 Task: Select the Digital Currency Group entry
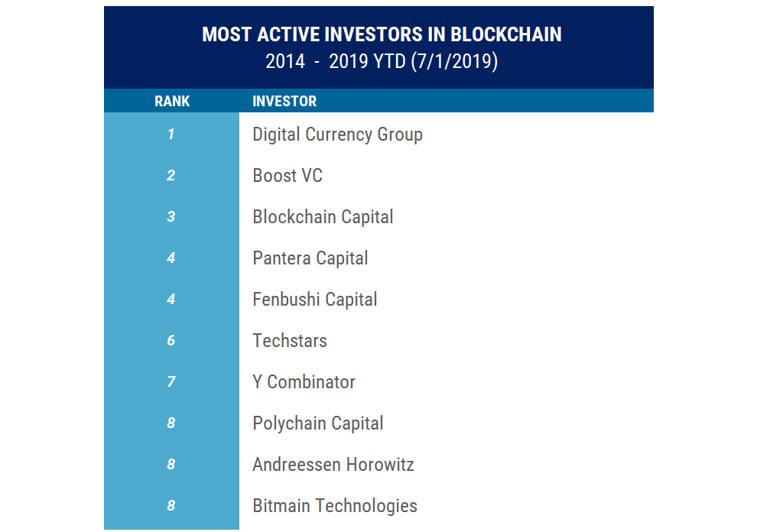337,135
